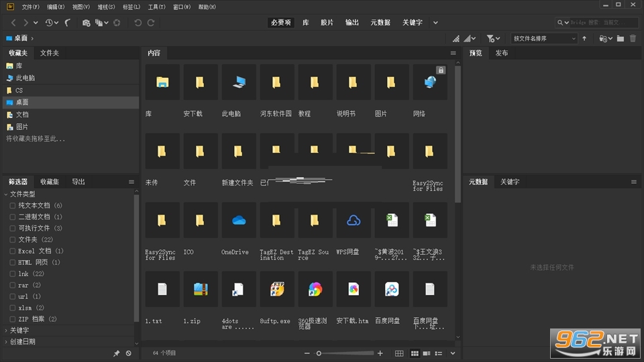Open the recent folder dropdown icon
Viewport: 644px width, 362px height.
tap(606, 39)
